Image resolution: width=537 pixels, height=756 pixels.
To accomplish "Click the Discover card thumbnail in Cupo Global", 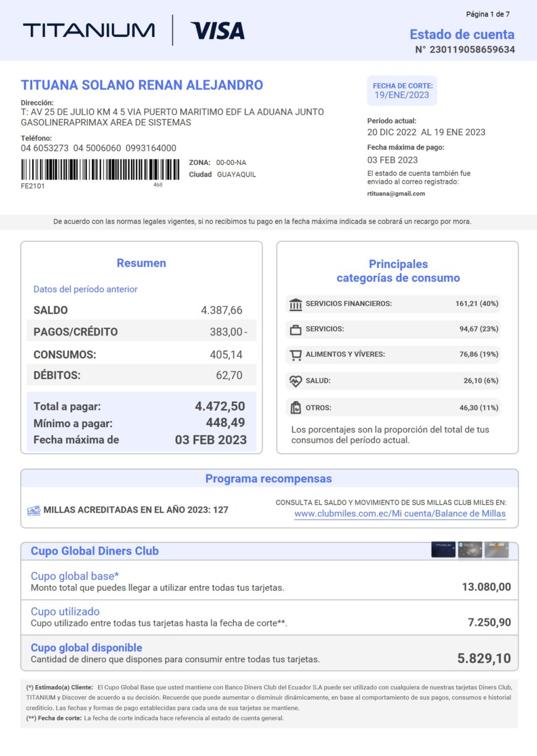I will click(x=496, y=549).
